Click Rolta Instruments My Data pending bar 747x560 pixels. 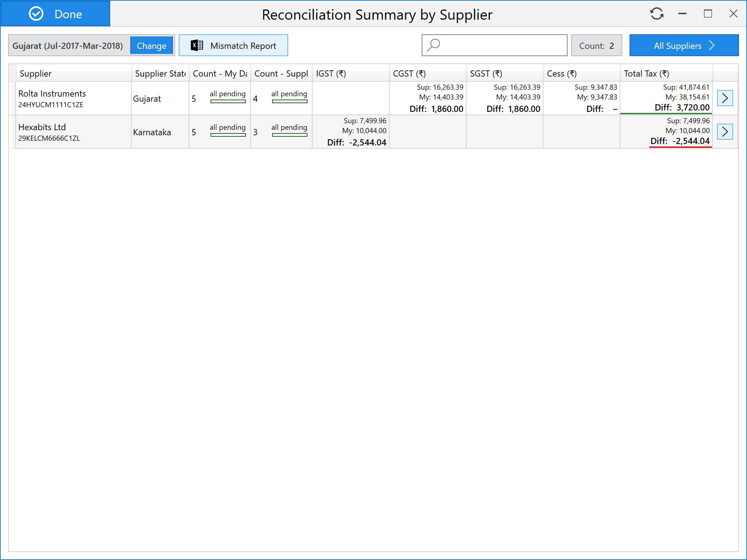[x=228, y=101]
